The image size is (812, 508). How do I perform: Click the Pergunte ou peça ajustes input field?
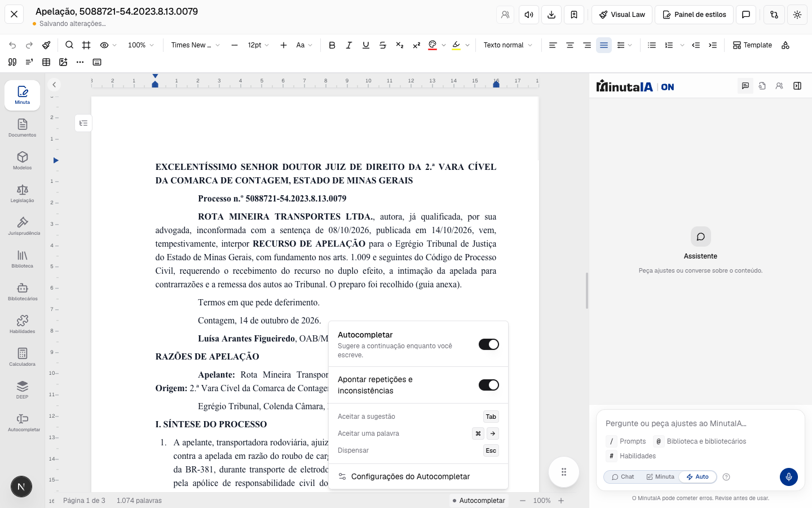pos(700,423)
